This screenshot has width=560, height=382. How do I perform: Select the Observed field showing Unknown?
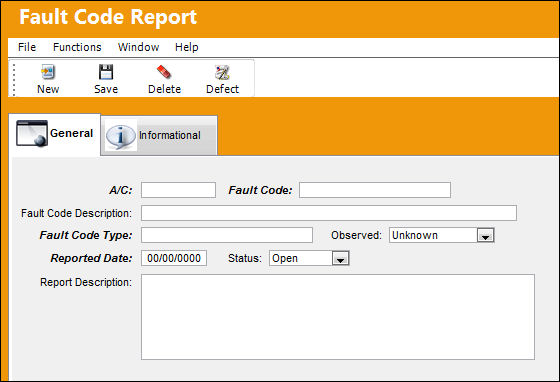(x=442, y=235)
